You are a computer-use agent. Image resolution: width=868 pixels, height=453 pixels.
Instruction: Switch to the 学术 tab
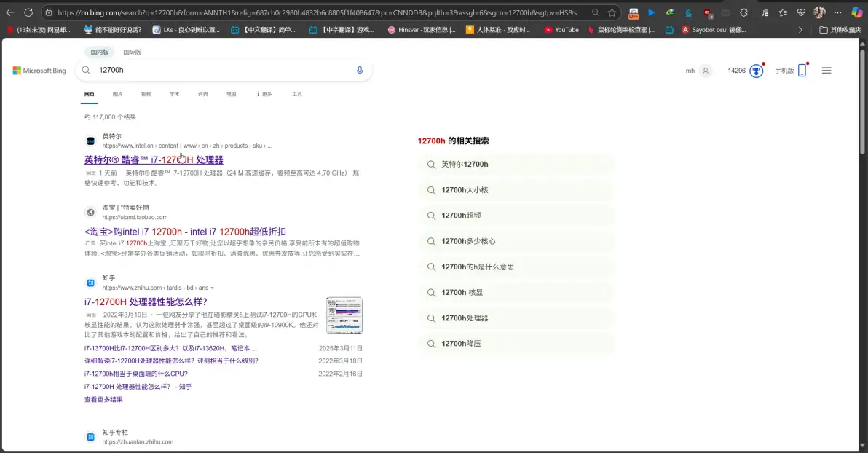coord(174,94)
